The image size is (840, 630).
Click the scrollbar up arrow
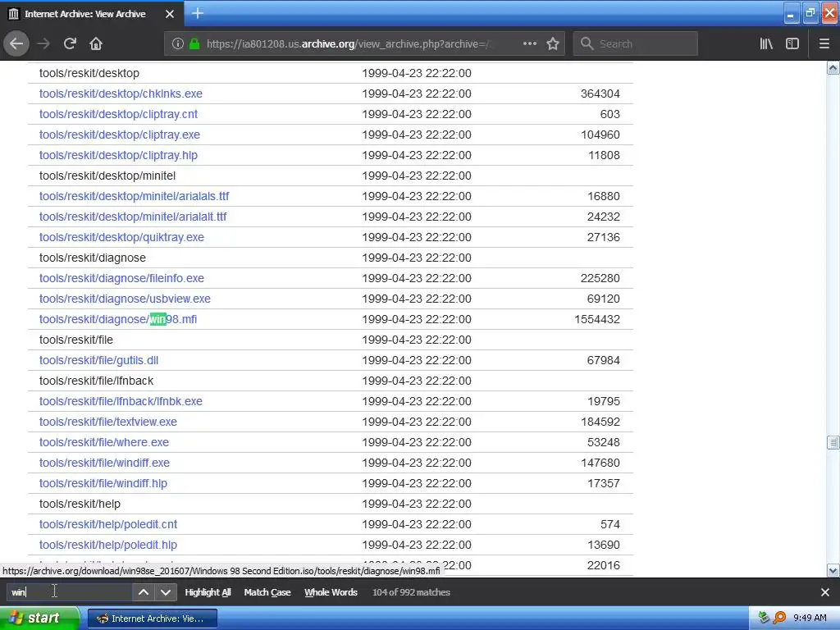tap(833, 67)
